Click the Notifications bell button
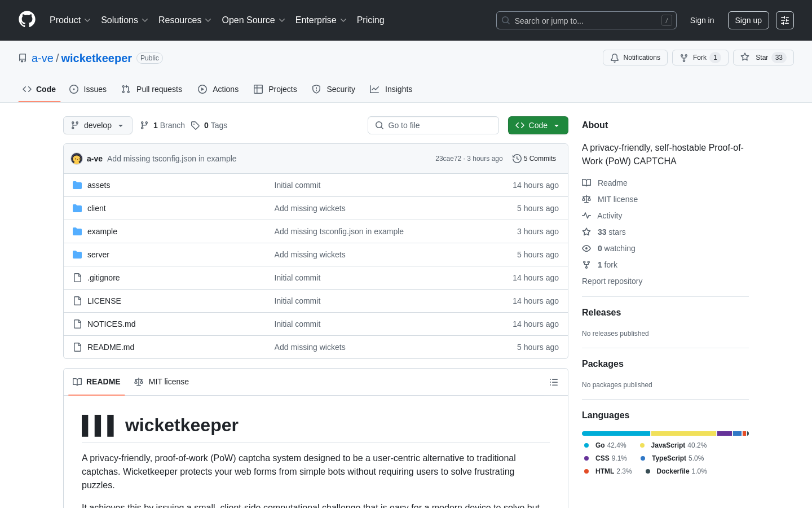This screenshot has height=508, width=812. click(x=635, y=58)
